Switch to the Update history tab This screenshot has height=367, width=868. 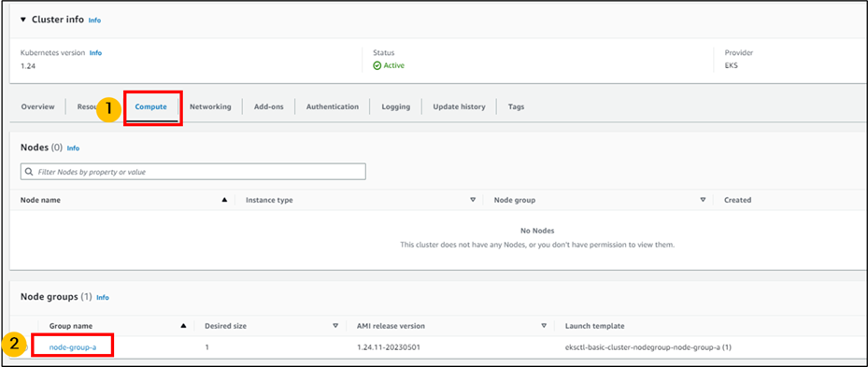(x=459, y=106)
